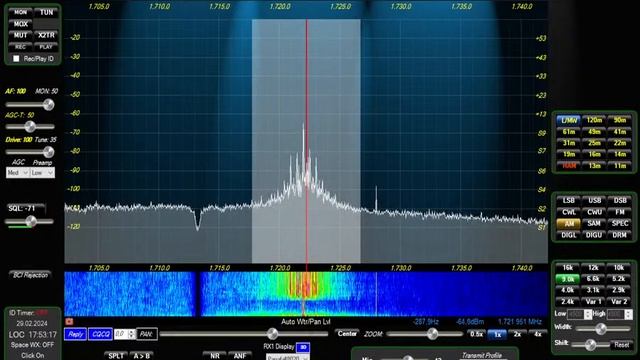This screenshot has width=640, height=360.
Task: Select the L/MW band
Action: click(x=569, y=120)
